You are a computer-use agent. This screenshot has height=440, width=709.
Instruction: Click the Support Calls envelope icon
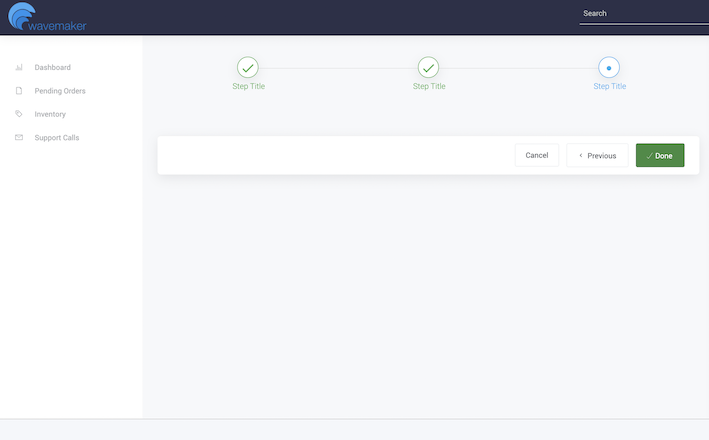[x=19, y=138]
